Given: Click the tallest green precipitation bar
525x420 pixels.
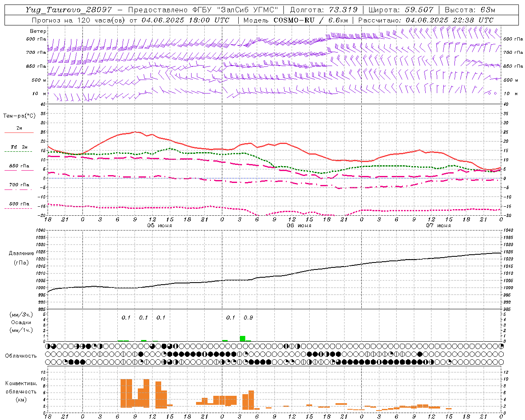Looking at the screenshot, I should coord(242,338).
